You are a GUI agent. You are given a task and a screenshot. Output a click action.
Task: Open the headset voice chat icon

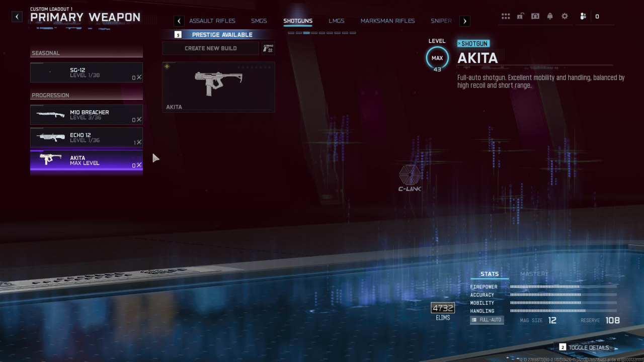(x=535, y=16)
